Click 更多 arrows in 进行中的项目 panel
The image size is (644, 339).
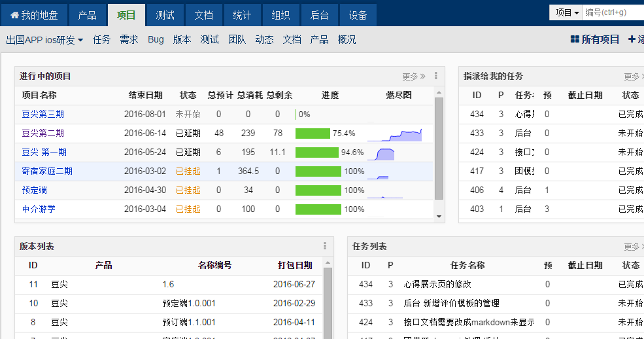pyautogui.click(x=414, y=76)
